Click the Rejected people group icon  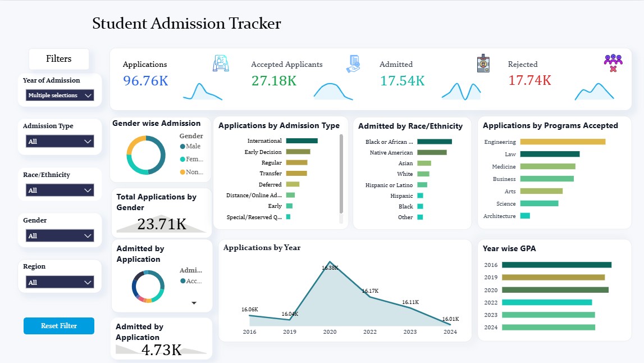tap(613, 63)
